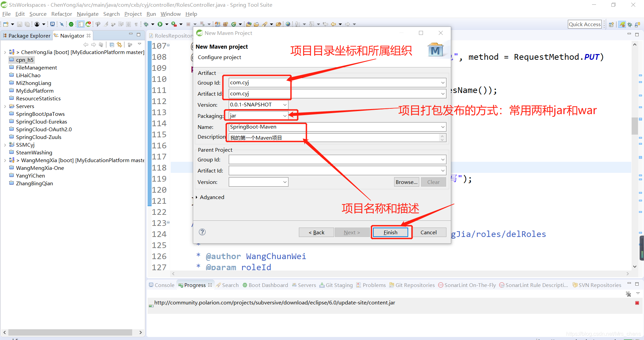644x340 pixels.
Task: Maximize the Navigator panel
Action: pyautogui.click(x=139, y=34)
